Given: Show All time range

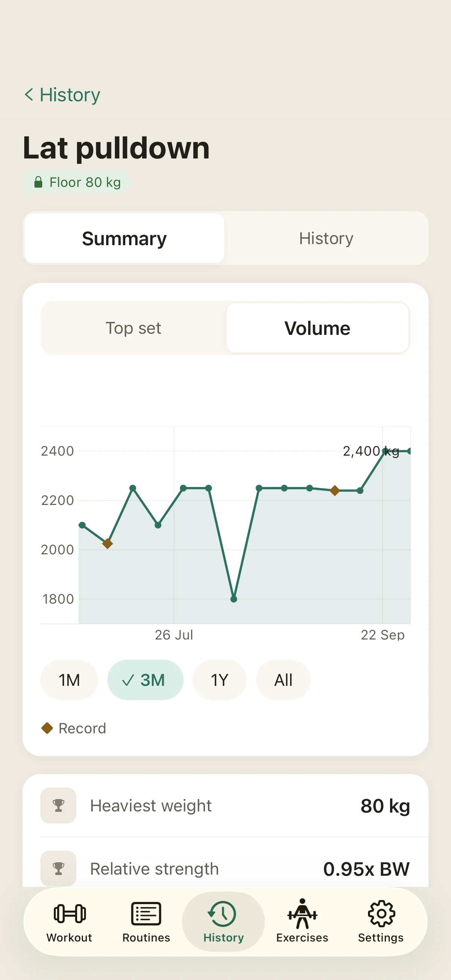Looking at the screenshot, I should click(x=283, y=680).
